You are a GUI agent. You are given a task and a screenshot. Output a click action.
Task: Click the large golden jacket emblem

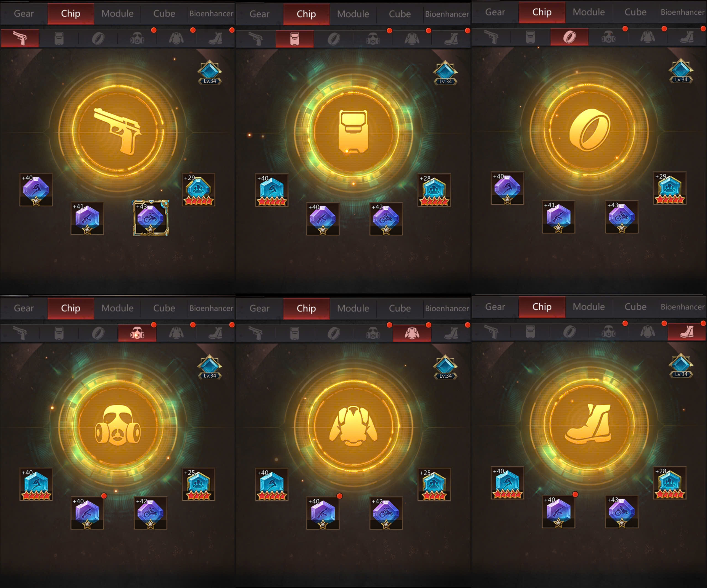coord(353,426)
